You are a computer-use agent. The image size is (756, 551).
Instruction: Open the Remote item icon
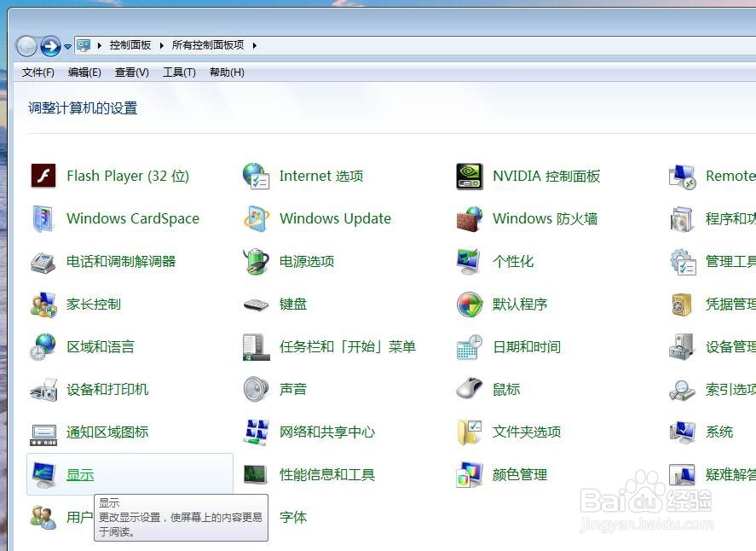coord(683,177)
